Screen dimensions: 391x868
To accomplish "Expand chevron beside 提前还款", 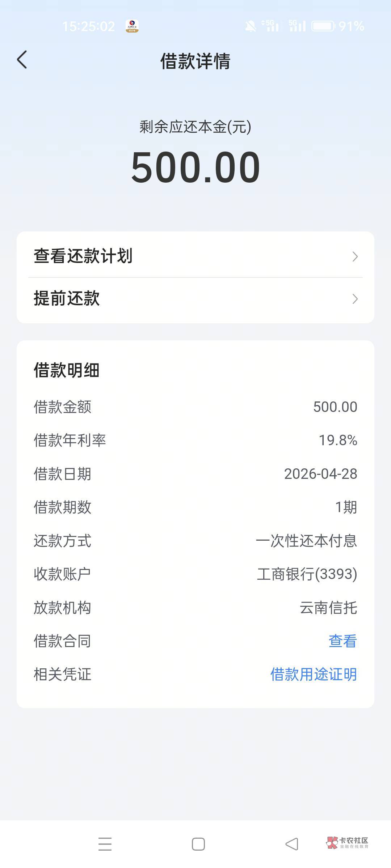I will [355, 299].
